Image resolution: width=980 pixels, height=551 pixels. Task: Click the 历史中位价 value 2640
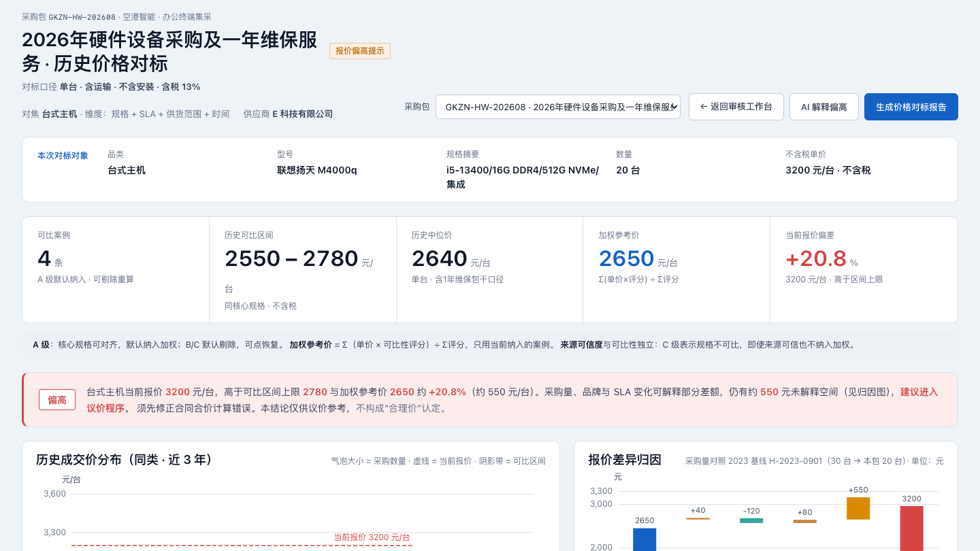[440, 258]
